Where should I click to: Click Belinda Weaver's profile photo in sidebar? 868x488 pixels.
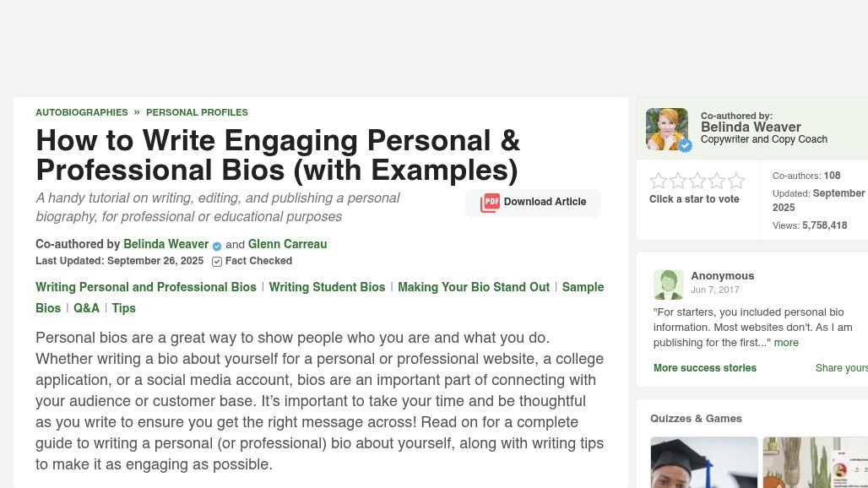click(667, 129)
